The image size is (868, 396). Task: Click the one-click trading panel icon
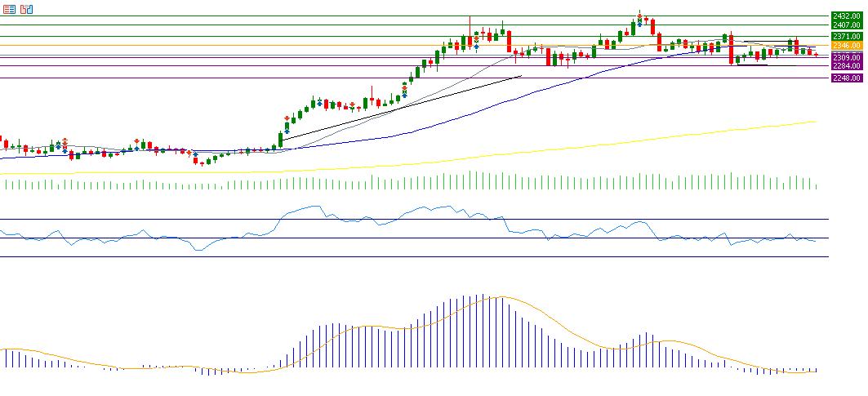point(27,9)
